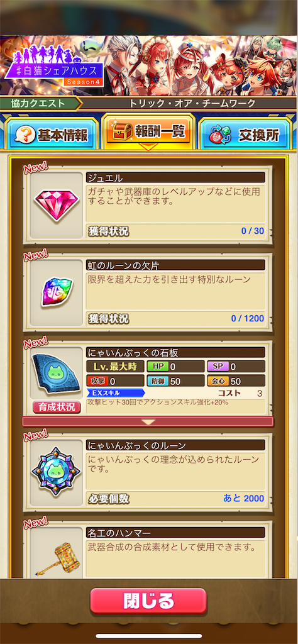The width and height of the screenshot is (298, 644).
Task: Tap the 0 / 1200 rune fragment progress
Action: pyautogui.click(x=248, y=318)
